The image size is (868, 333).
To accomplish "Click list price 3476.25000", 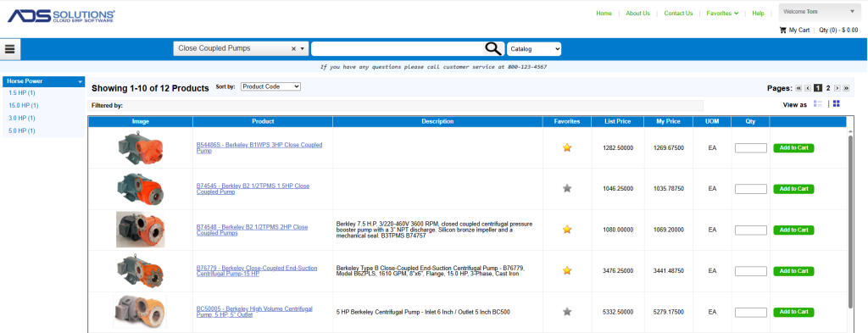I will [x=618, y=271].
